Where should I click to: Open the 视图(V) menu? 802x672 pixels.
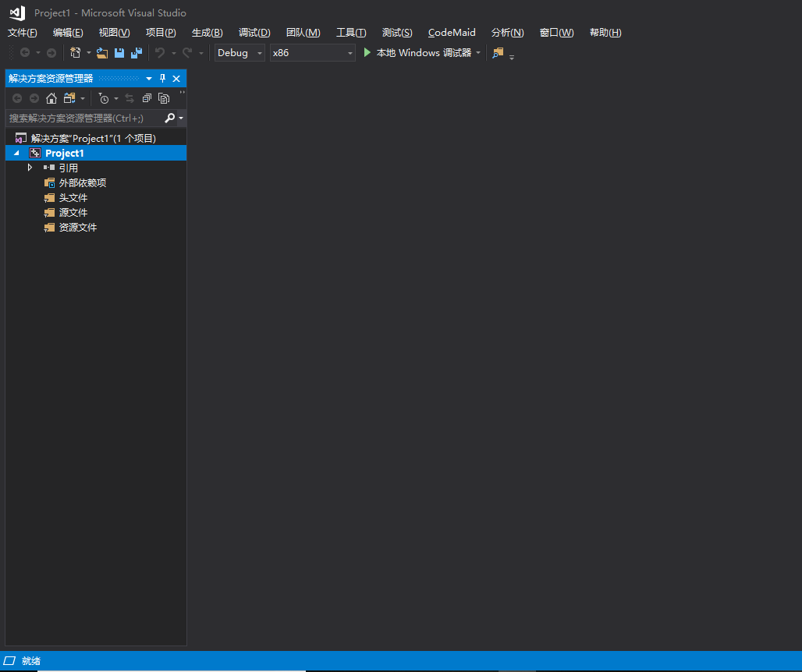(115, 33)
